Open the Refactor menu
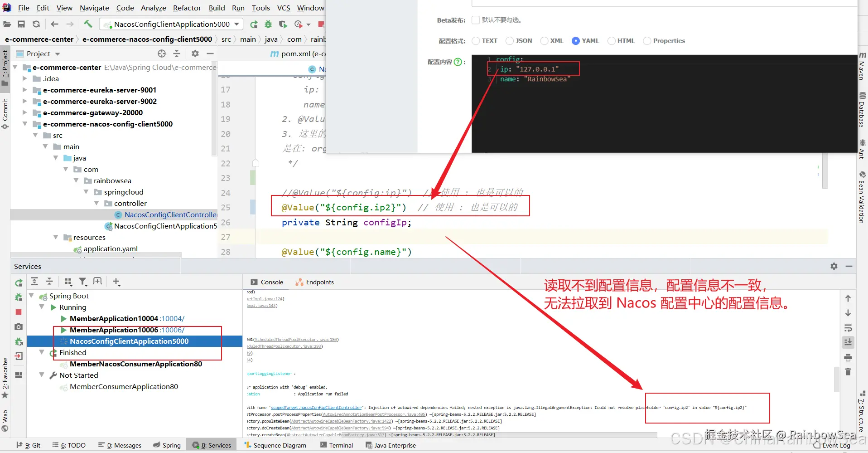The image size is (868, 453). 187,8
